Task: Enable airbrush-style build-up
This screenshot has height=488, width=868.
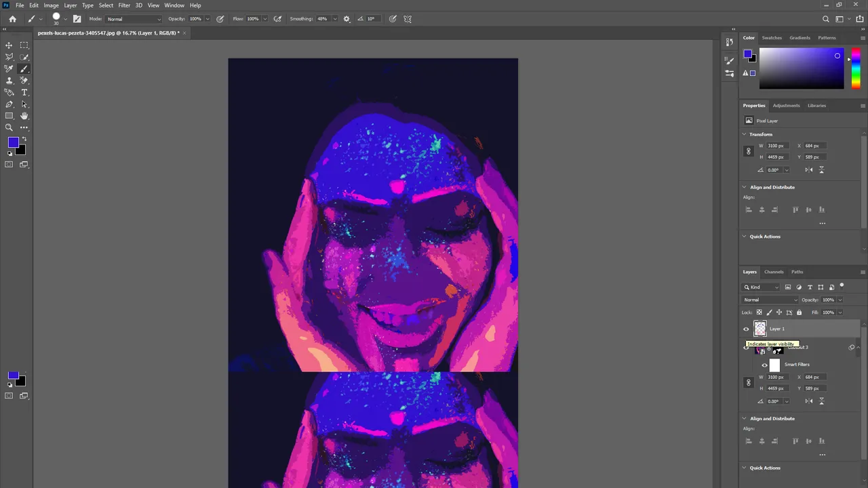Action: point(277,19)
